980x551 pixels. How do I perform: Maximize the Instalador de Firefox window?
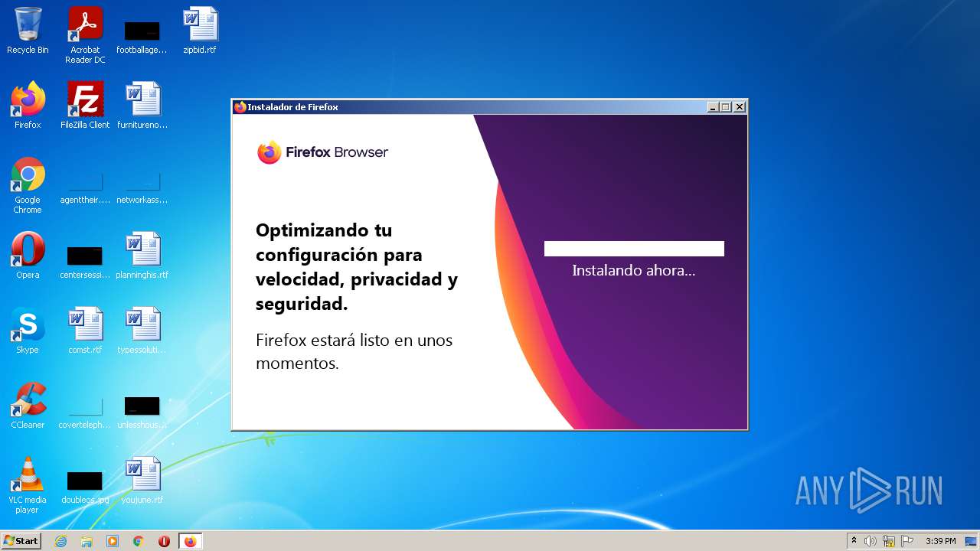pos(726,107)
